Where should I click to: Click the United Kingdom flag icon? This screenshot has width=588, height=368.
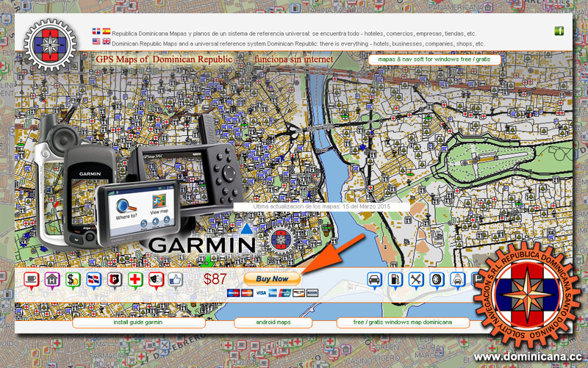tap(107, 41)
